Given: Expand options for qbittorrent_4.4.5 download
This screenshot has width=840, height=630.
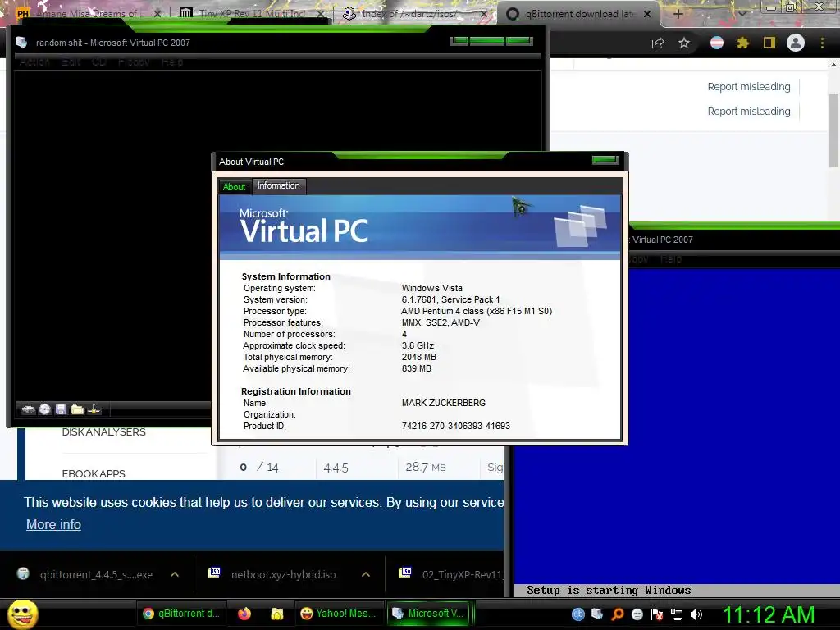Looking at the screenshot, I should tap(175, 574).
